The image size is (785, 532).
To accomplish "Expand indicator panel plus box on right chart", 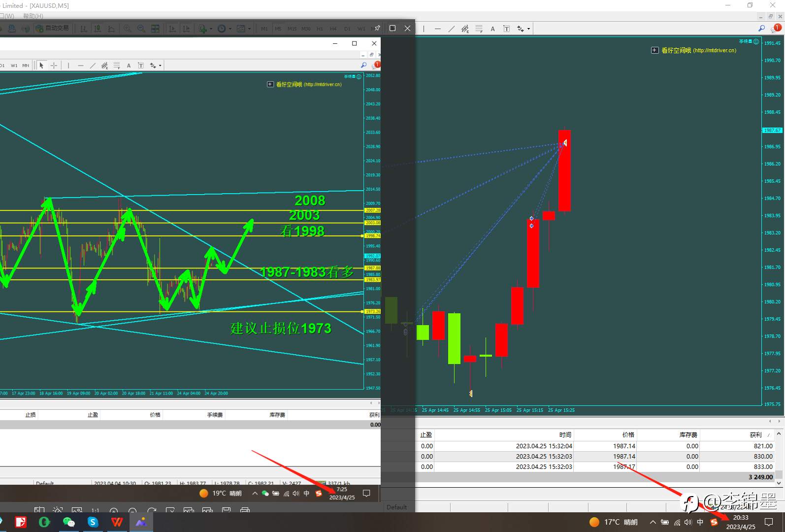I will (654, 50).
